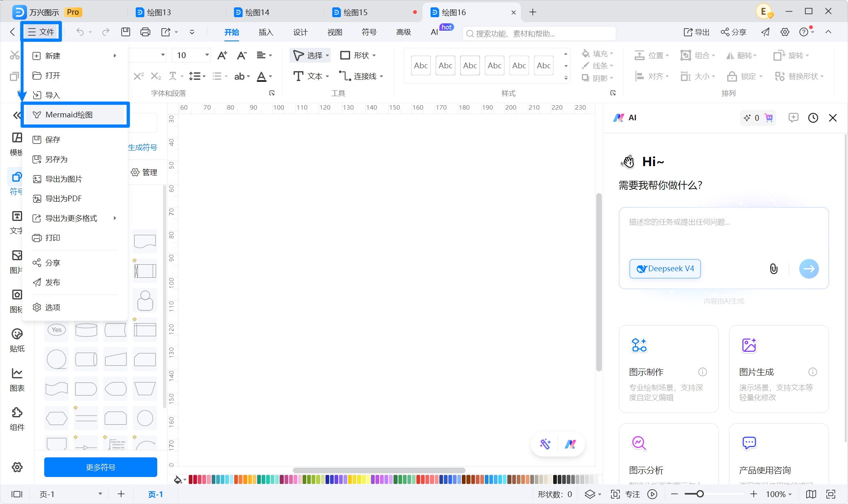Open the 选项 settings entry
The height and width of the screenshot is (504, 848).
(75, 307)
